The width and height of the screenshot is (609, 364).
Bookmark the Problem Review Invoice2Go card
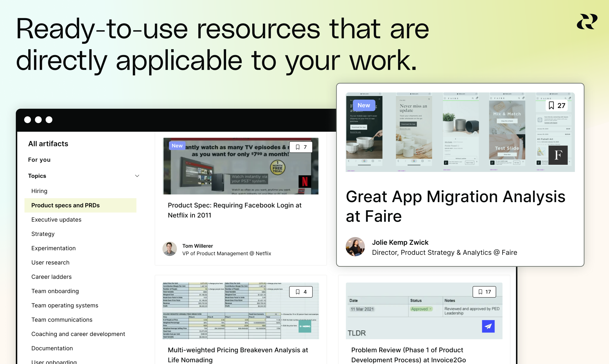tap(484, 292)
